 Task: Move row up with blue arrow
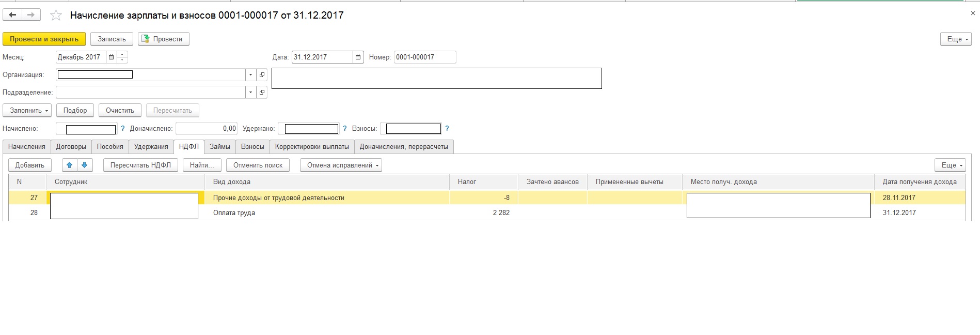(70, 165)
